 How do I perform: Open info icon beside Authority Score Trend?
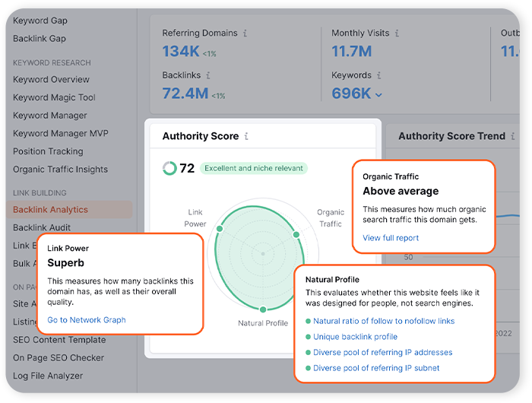pos(513,136)
